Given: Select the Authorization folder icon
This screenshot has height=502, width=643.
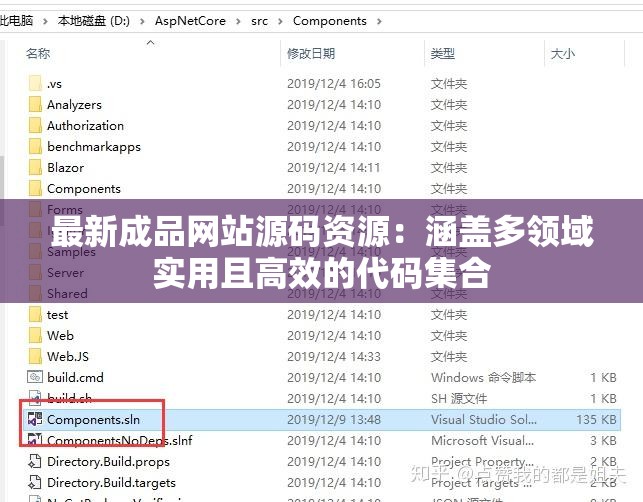Looking at the screenshot, I should pos(35,125).
